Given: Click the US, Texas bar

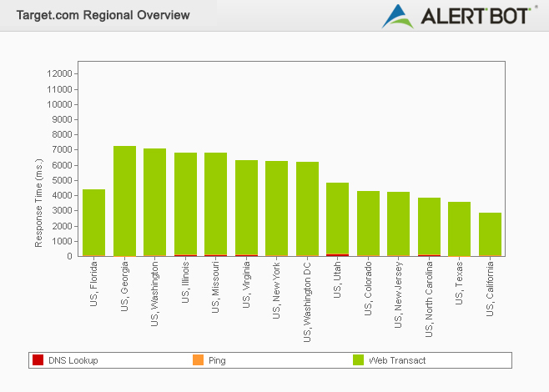Looking at the screenshot, I should [459, 229].
